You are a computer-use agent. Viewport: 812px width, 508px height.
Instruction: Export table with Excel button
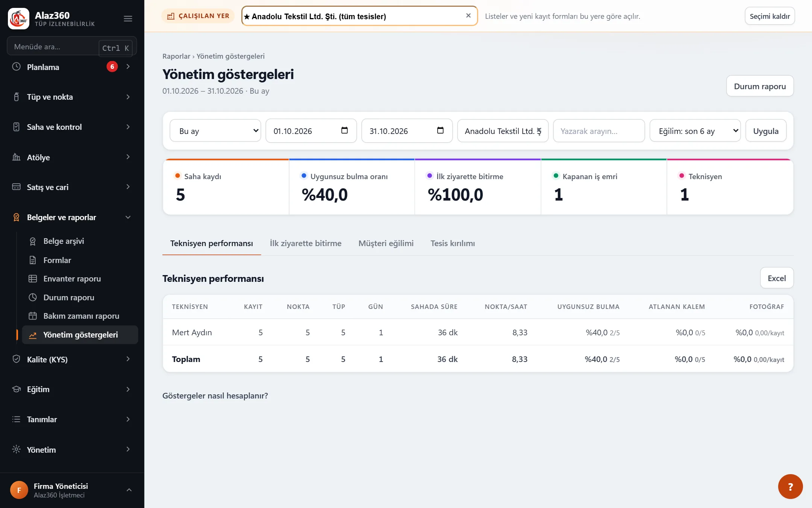(x=777, y=278)
